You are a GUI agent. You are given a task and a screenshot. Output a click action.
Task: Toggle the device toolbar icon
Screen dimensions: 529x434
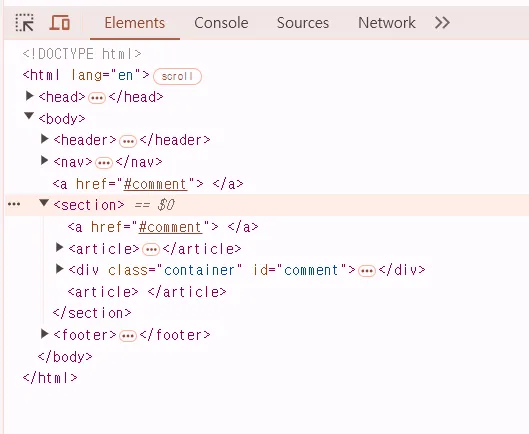(60, 23)
